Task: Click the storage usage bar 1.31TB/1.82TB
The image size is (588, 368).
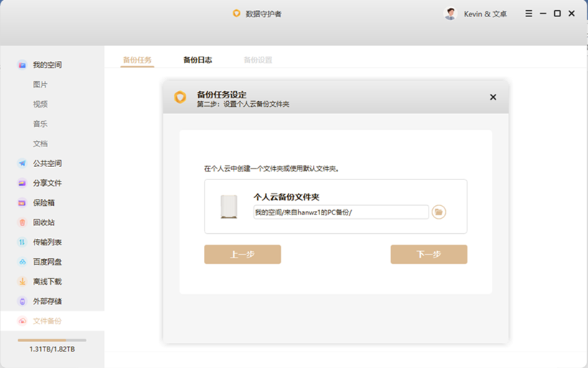Action: click(x=52, y=340)
